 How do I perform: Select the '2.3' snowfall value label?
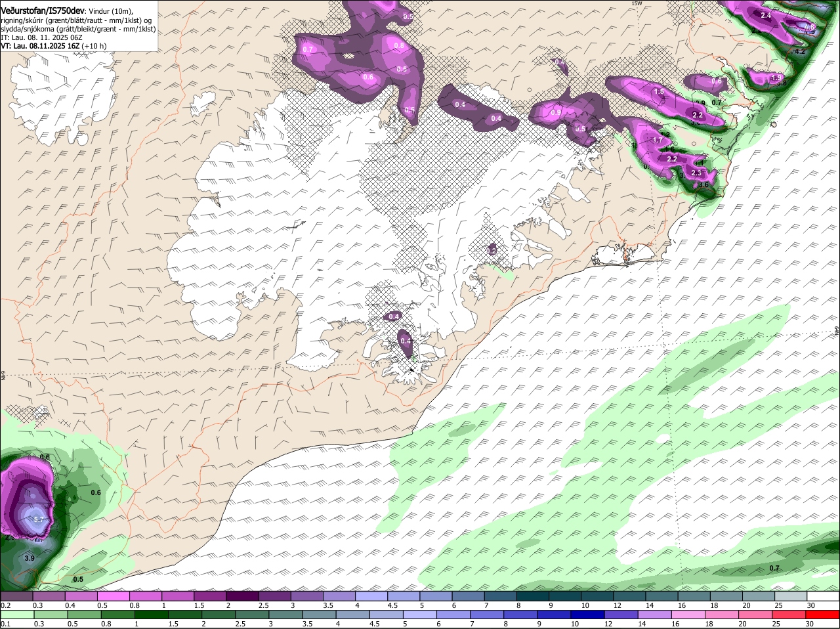point(696,173)
